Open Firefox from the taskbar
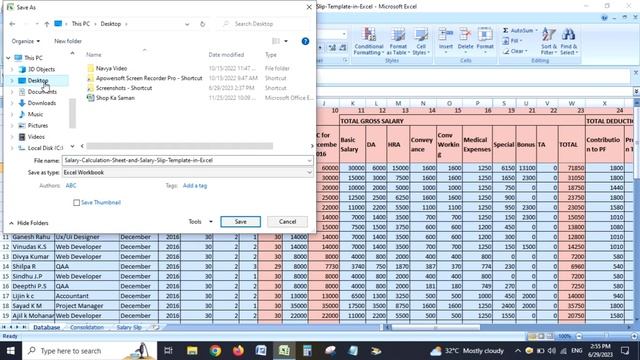 coord(238,351)
